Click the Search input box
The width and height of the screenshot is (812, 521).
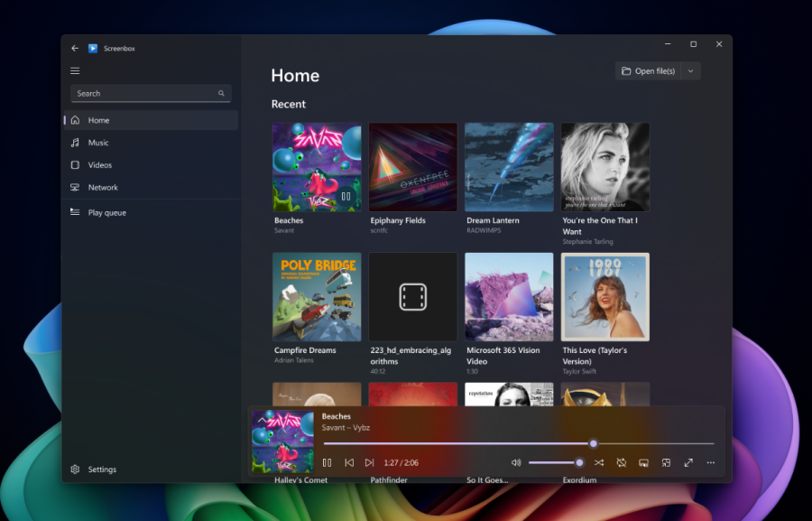pos(151,93)
